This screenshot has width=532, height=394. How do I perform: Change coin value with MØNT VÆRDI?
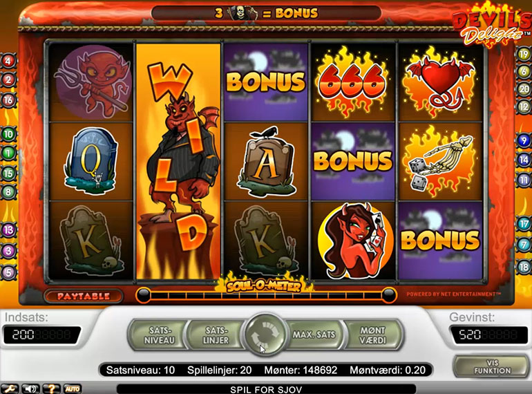pos(373,335)
